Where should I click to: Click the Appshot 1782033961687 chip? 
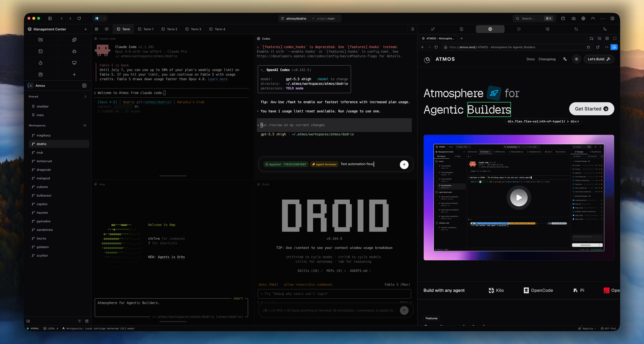pos(286,164)
